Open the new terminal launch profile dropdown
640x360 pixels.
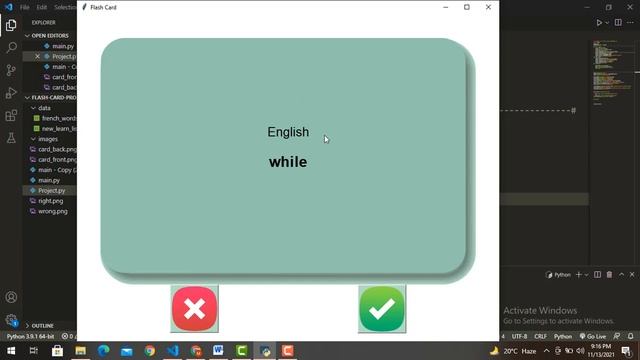[x=587, y=275]
